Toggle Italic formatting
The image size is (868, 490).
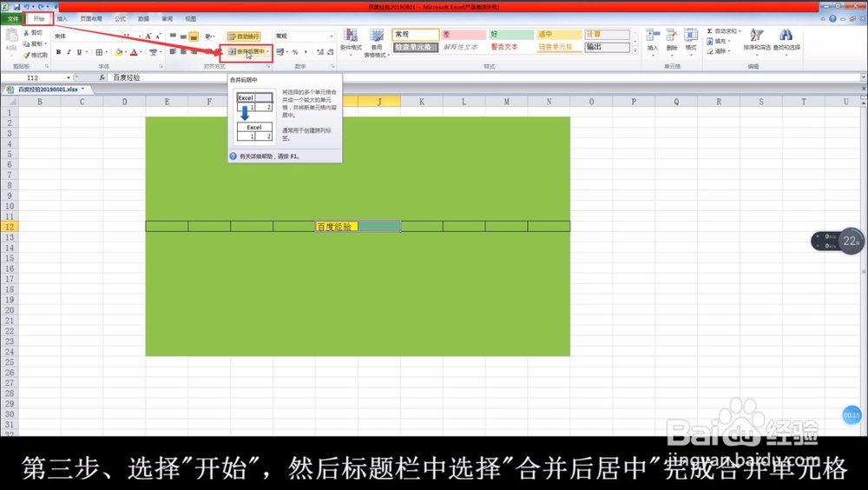pos(69,52)
